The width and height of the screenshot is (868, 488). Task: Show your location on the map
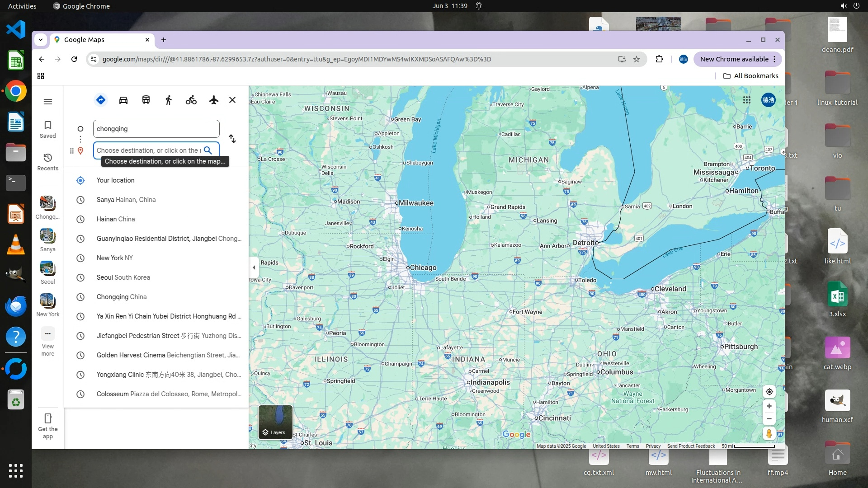[769, 392]
